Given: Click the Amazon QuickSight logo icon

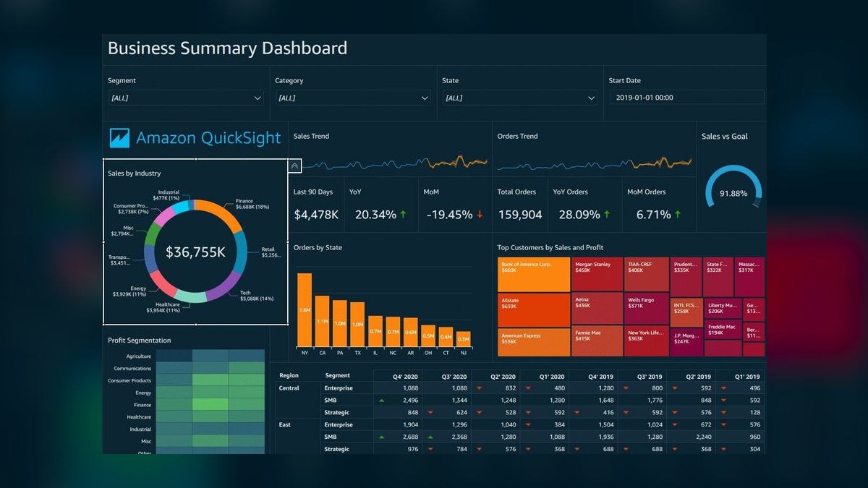Looking at the screenshot, I should tap(119, 138).
